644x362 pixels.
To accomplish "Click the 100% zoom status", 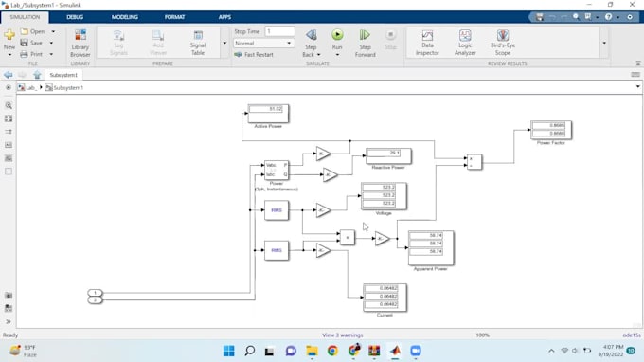I will pos(483,335).
